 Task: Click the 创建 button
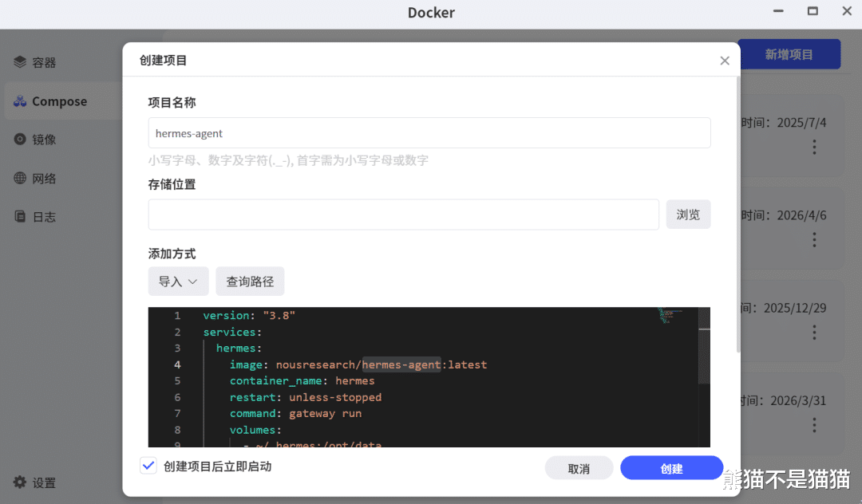[671, 468]
